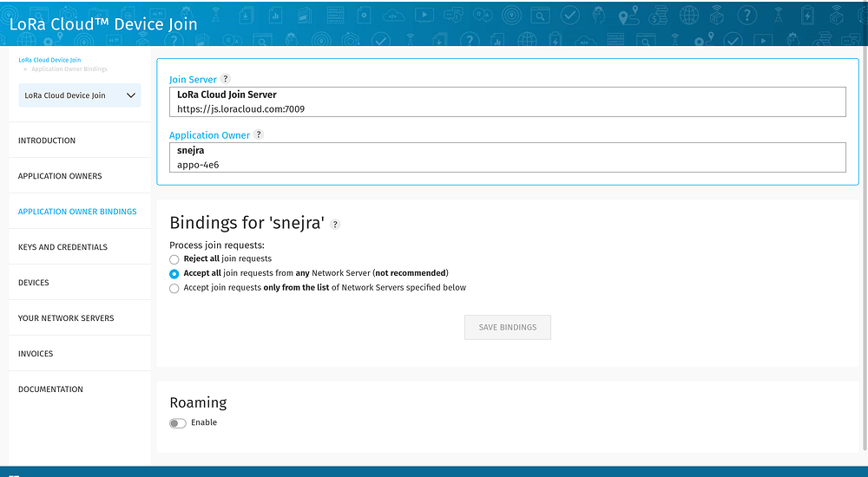This screenshot has width=868, height=477.
Task: Enable the Roaming toggle switch
Action: 178,423
